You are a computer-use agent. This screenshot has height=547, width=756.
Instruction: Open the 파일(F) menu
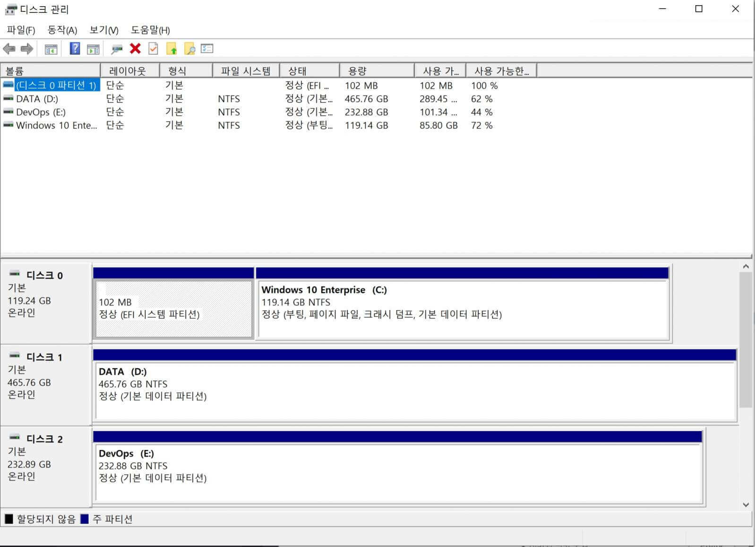coord(21,30)
